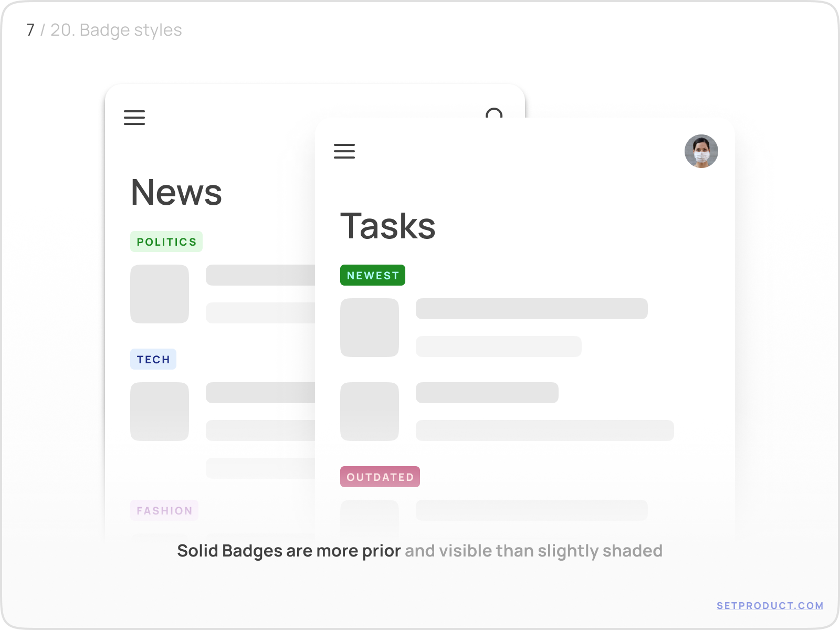The width and height of the screenshot is (840, 630).
Task: Click the Tasks page title
Action: 388,226
